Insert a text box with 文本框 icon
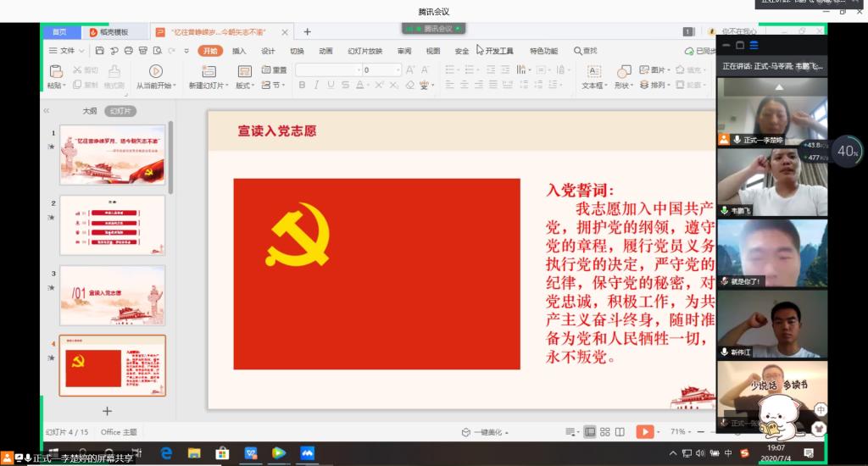 (x=593, y=71)
